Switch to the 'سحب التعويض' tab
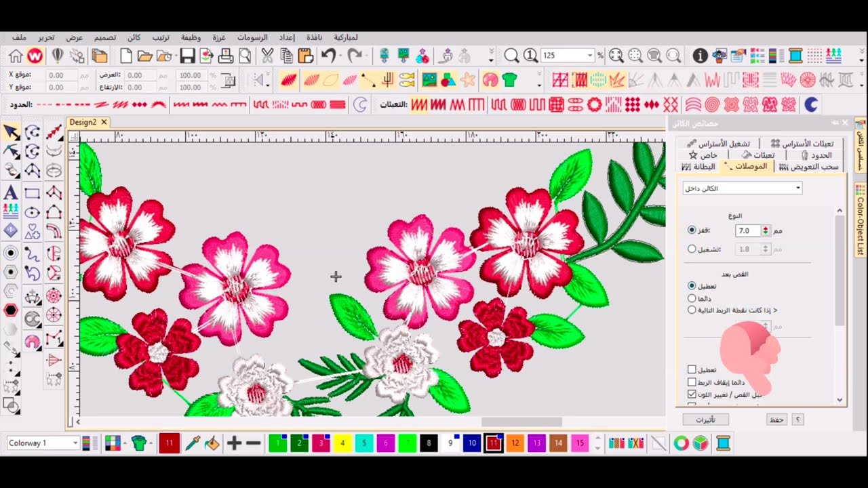Viewport: 868px width, 488px height. click(x=809, y=167)
